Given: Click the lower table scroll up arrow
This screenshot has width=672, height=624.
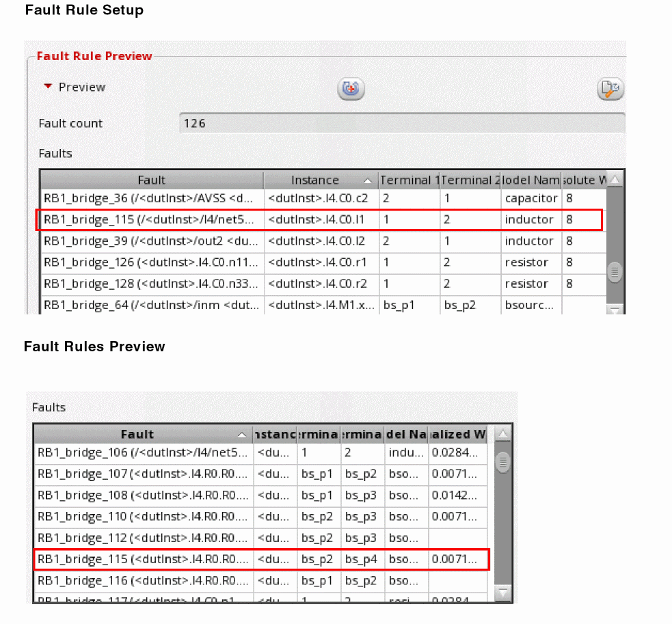Looking at the screenshot, I should [502, 434].
